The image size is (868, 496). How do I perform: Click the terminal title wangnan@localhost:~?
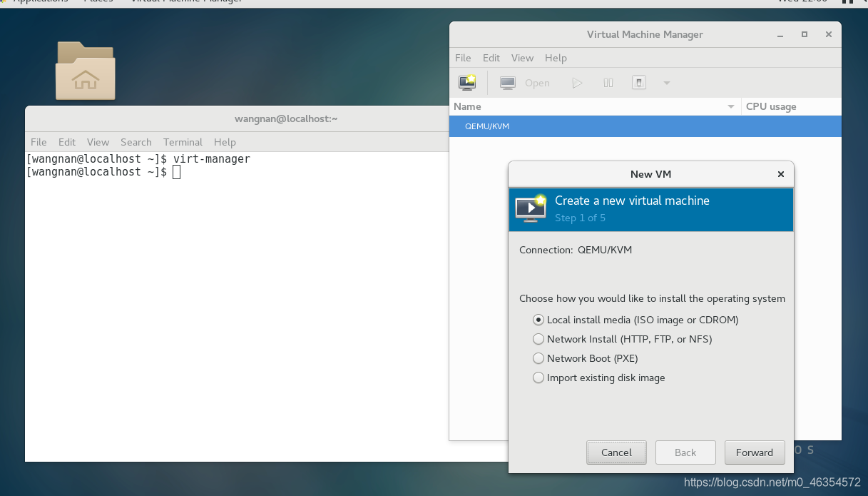tap(286, 118)
